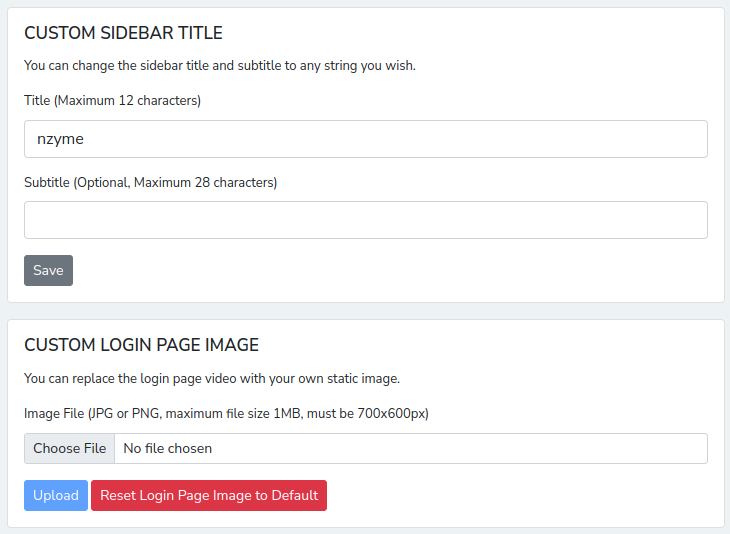This screenshot has width=730, height=534.
Task: Click the login page video replacement description
Action: (211, 379)
